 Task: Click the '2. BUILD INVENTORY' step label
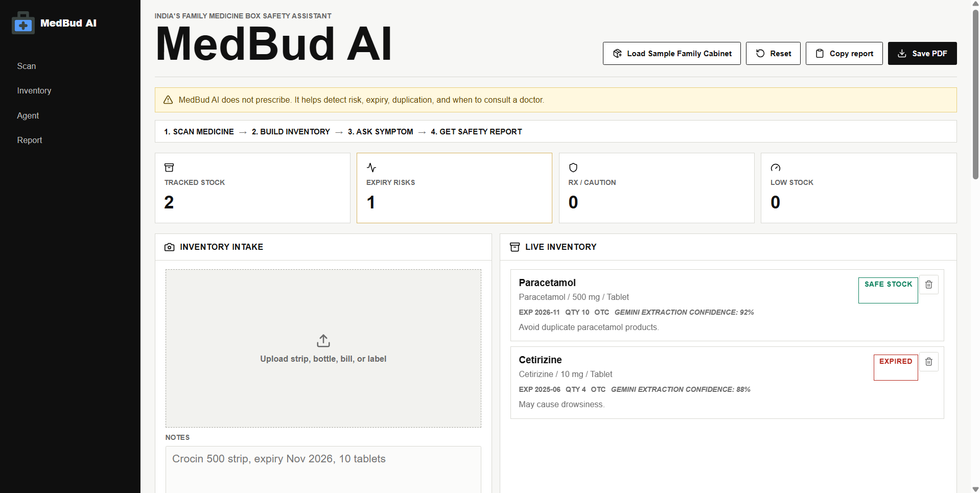[x=291, y=132]
